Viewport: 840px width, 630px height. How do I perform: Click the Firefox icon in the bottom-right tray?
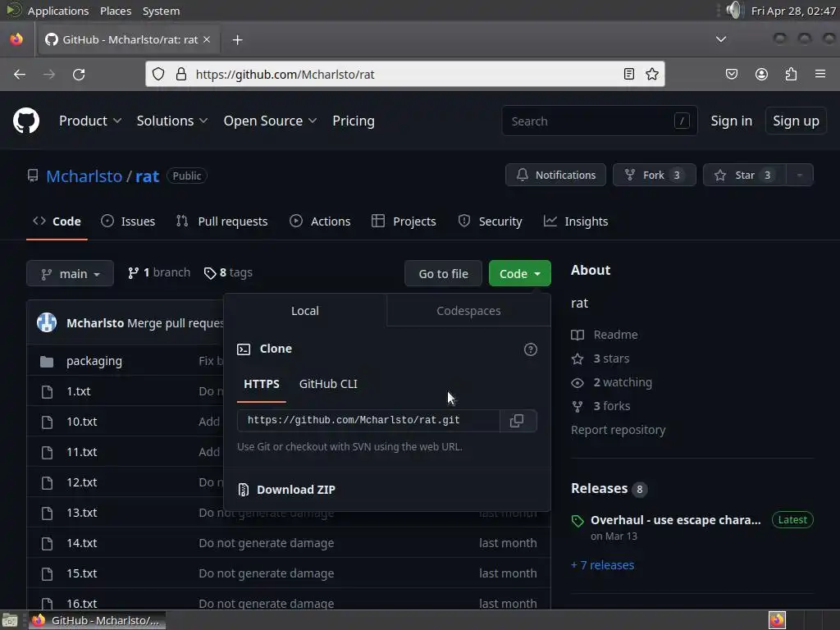tap(777, 620)
